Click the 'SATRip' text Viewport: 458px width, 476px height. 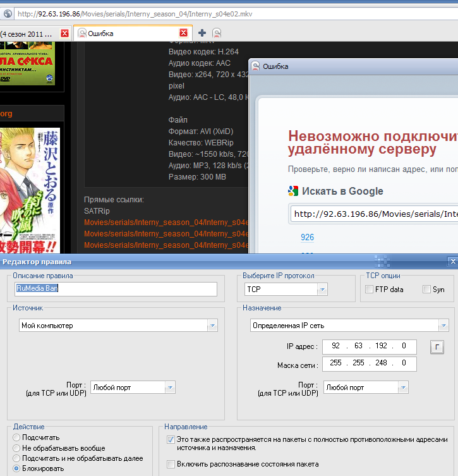point(97,211)
